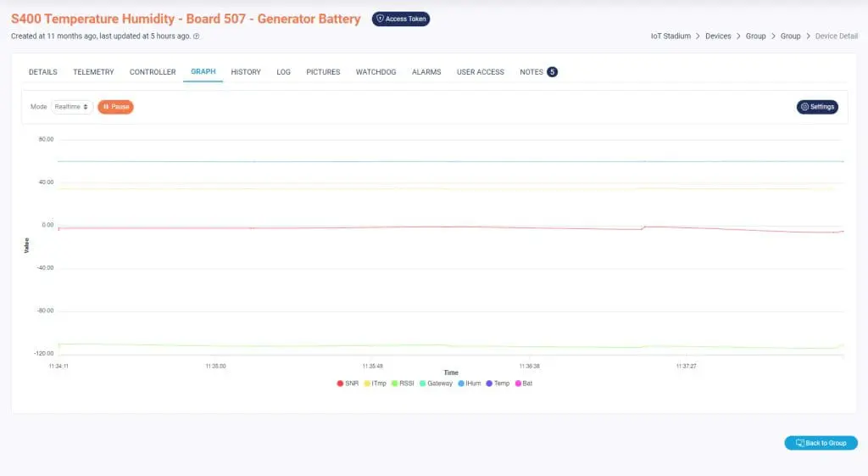Navigate to Devices in breadcrumb
The image size is (868, 476).
pos(719,36)
